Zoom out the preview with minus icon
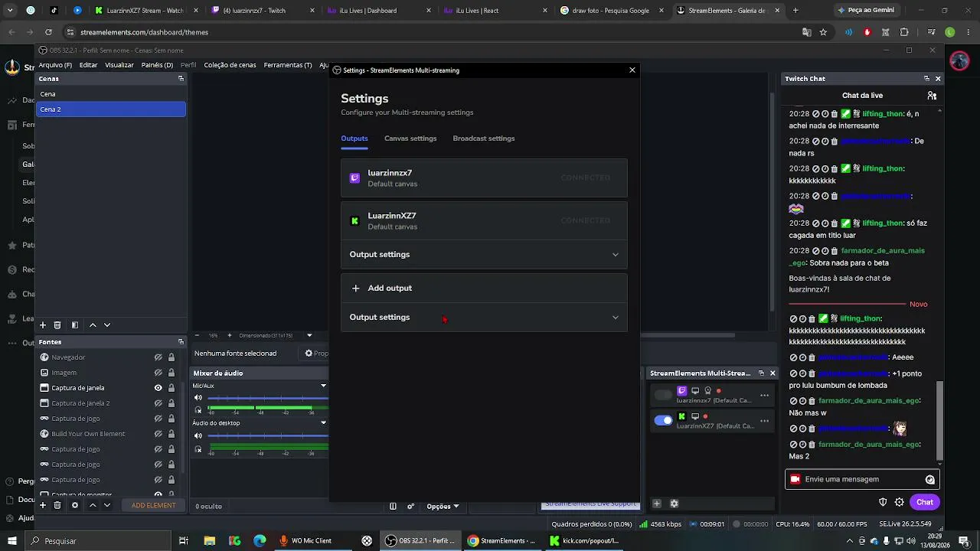 [197, 335]
